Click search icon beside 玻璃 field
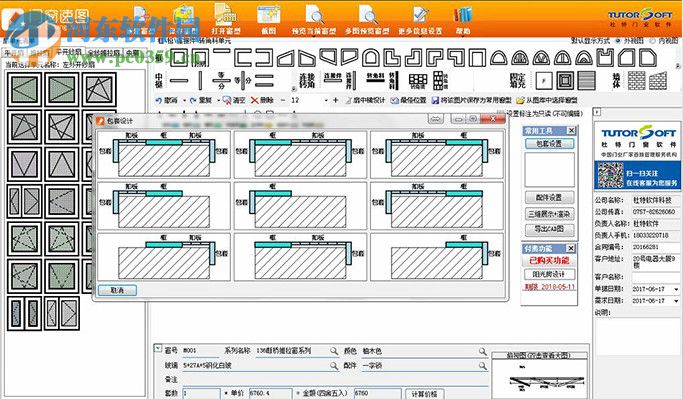Image resolution: width=683 pixels, height=399 pixels. pyautogui.click(x=334, y=365)
